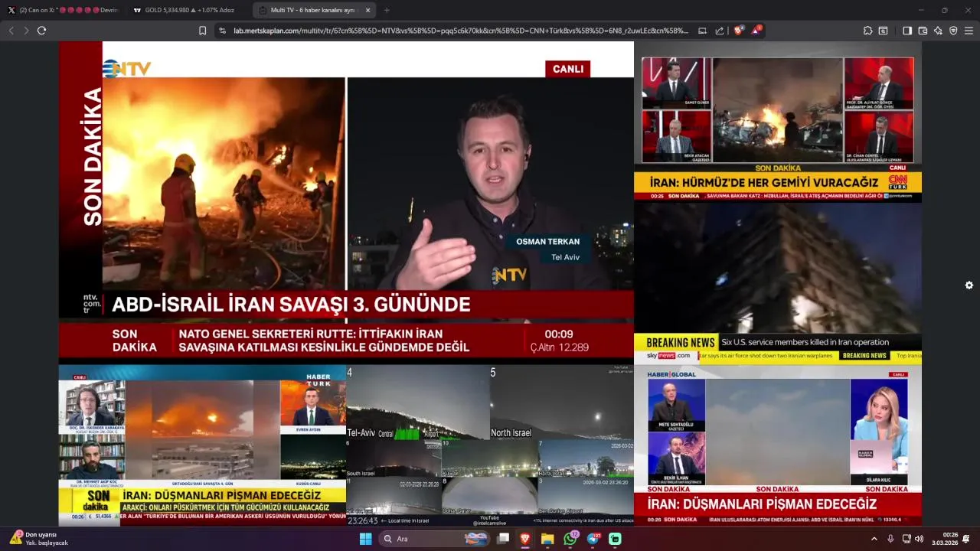Open Task View on the taskbar
The width and height of the screenshot is (980, 551).
(503, 539)
